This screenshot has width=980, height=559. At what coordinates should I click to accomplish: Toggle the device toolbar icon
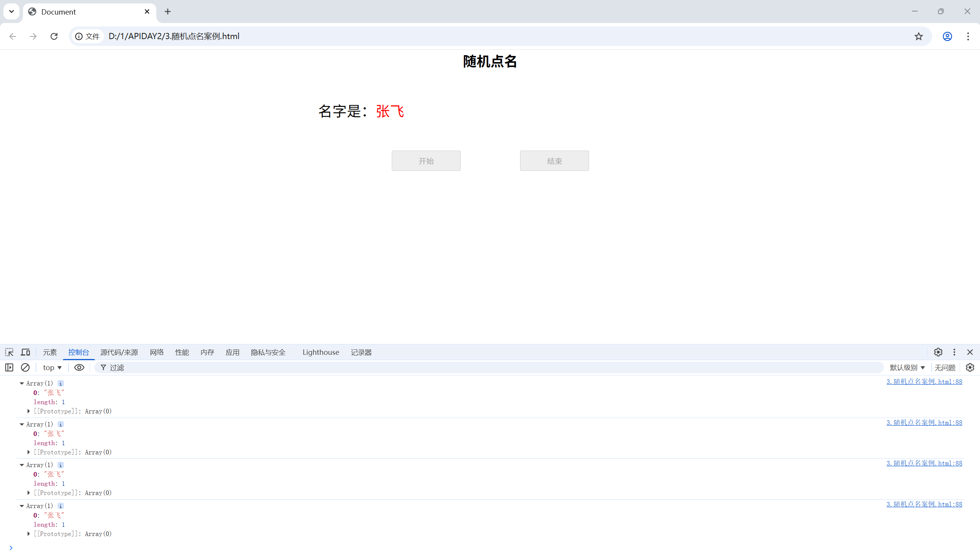pos(25,352)
